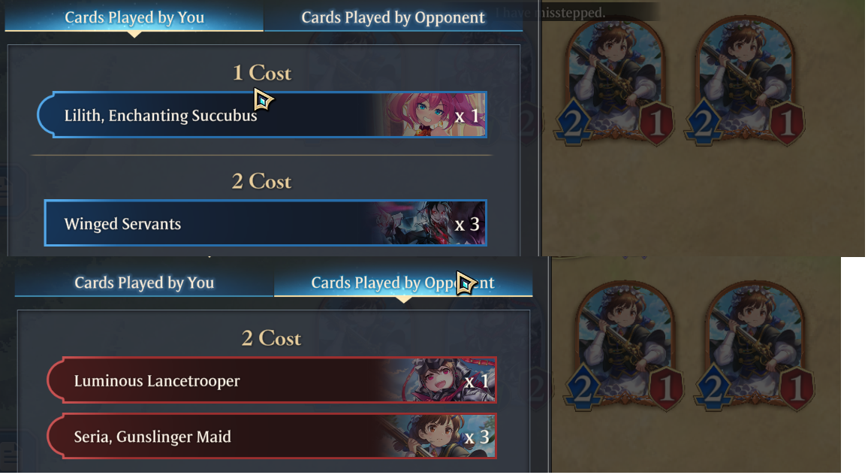The image size is (868, 475).
Task: Open the Winged Servants card entry
Action: [x=265, y=223]
